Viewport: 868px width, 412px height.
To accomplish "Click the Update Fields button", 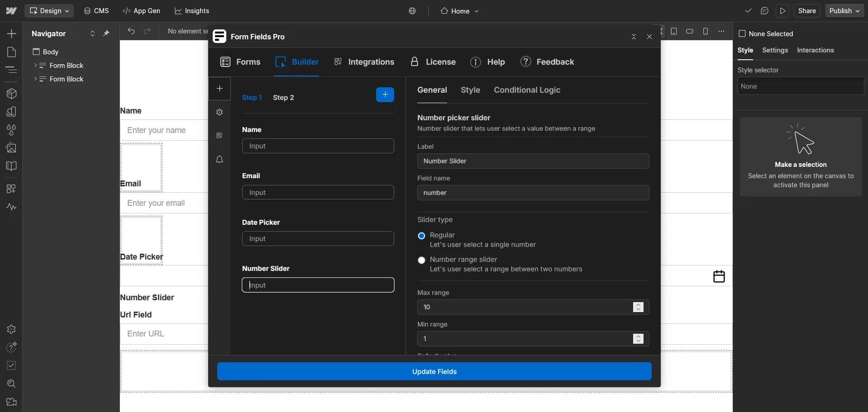I will coord(434,371).
